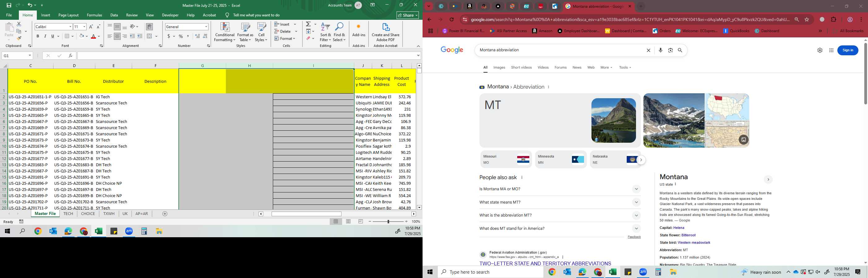Toggle Italic formatting in Excel
The height and width of the screenshot is (278, 868).
[45, 36]
